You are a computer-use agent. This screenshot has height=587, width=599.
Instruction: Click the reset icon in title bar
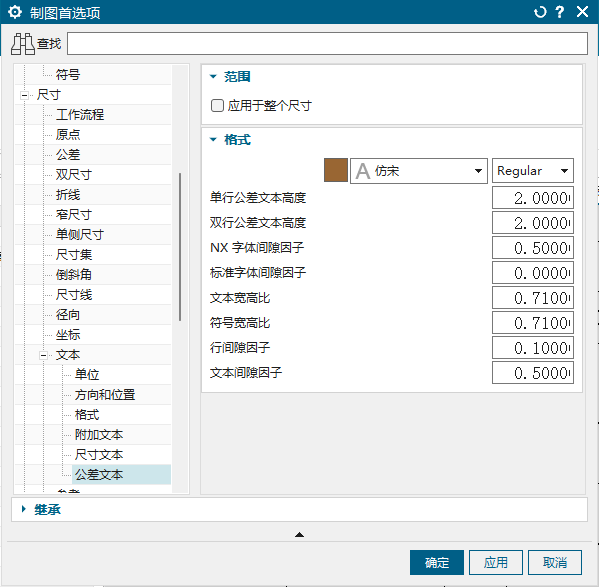click(x=540, y=12)
